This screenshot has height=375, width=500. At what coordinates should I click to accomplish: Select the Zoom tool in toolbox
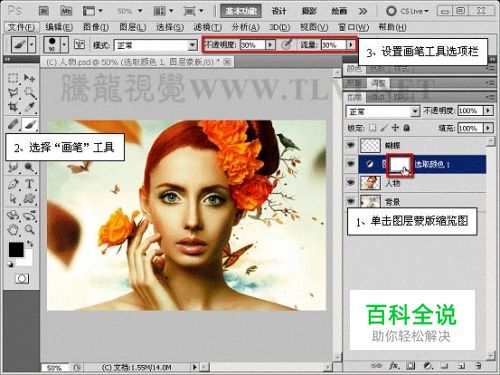click(x=30, y=229)
